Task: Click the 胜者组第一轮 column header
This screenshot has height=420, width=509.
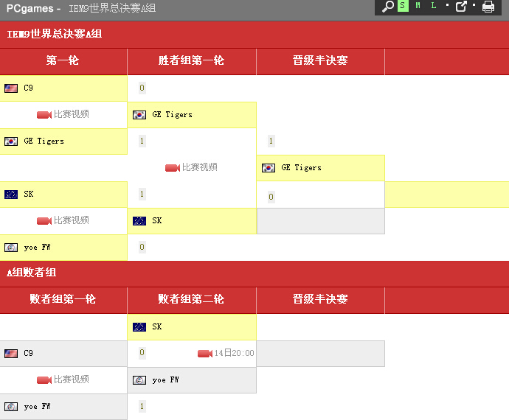Action: click(191, 60)
